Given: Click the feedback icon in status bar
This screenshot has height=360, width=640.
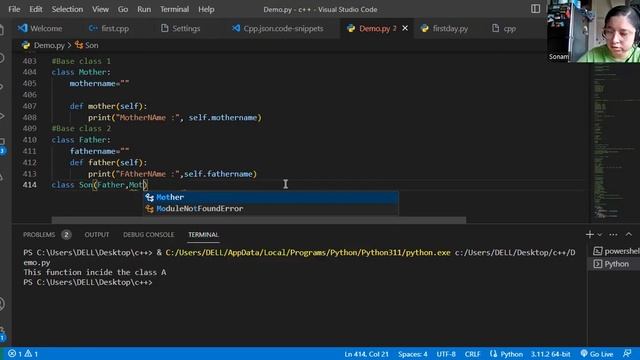Looking at the screenshot, I should pos(628,353).
